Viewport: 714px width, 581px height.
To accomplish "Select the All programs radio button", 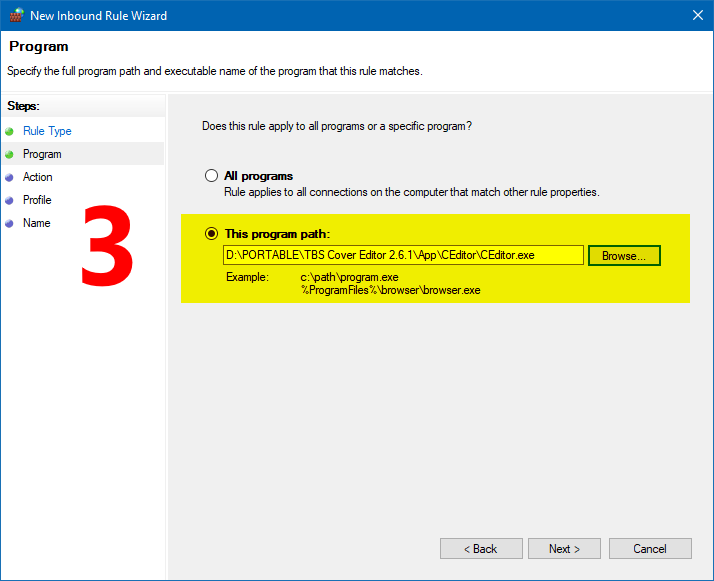I will click(211, 176).
